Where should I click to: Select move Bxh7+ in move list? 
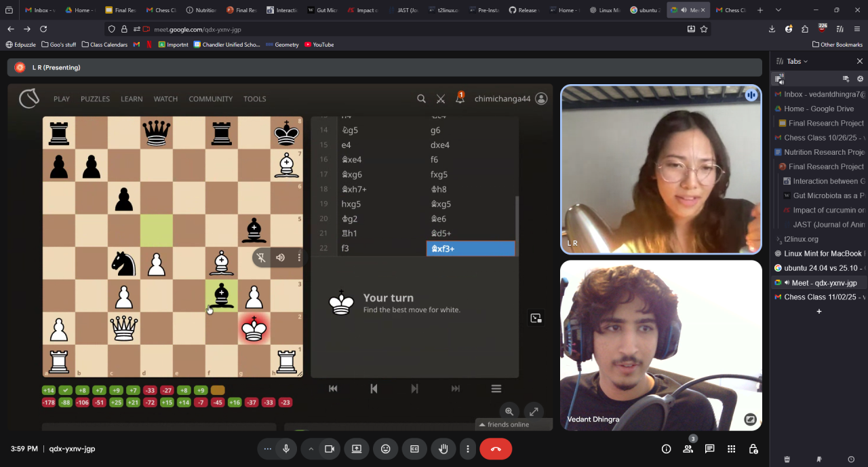point(382,189)
